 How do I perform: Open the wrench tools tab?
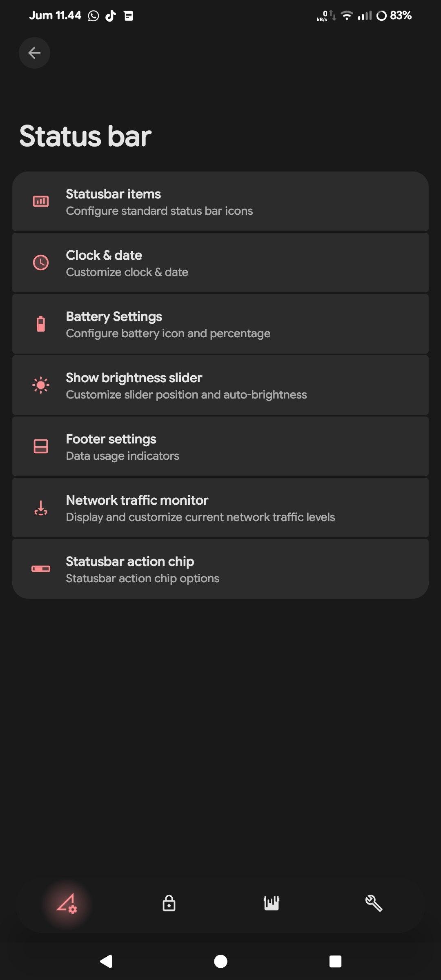(374, 903)
